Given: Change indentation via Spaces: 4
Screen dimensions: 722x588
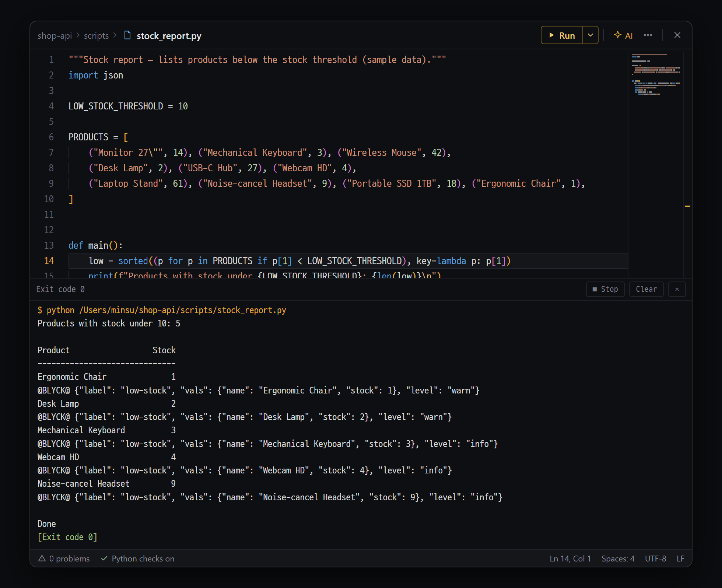Looking at the screenshot, I should tap(618, 559).
